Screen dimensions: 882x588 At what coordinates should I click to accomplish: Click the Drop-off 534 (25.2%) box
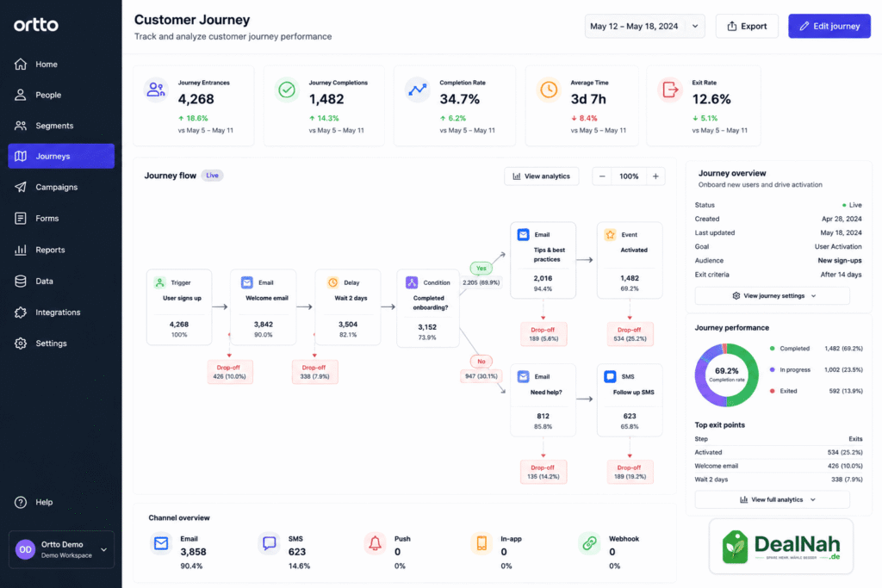pos(630,334)
